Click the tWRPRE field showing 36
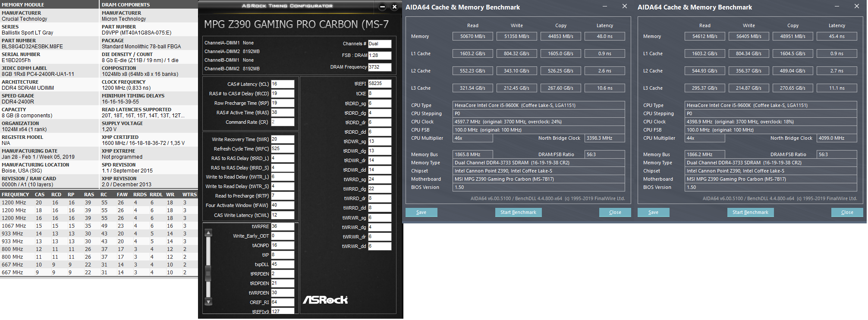This screenshot has height=320, width=868. coord(283,226)
